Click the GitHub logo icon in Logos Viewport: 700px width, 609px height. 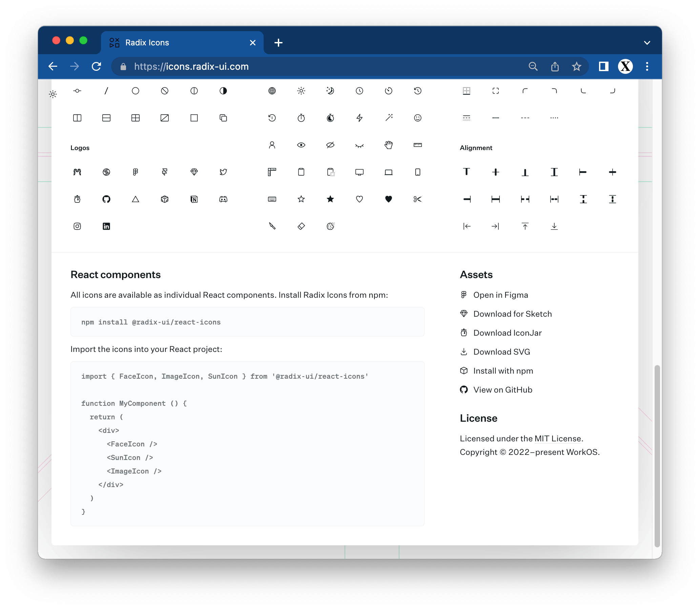[x=106, y=199]
